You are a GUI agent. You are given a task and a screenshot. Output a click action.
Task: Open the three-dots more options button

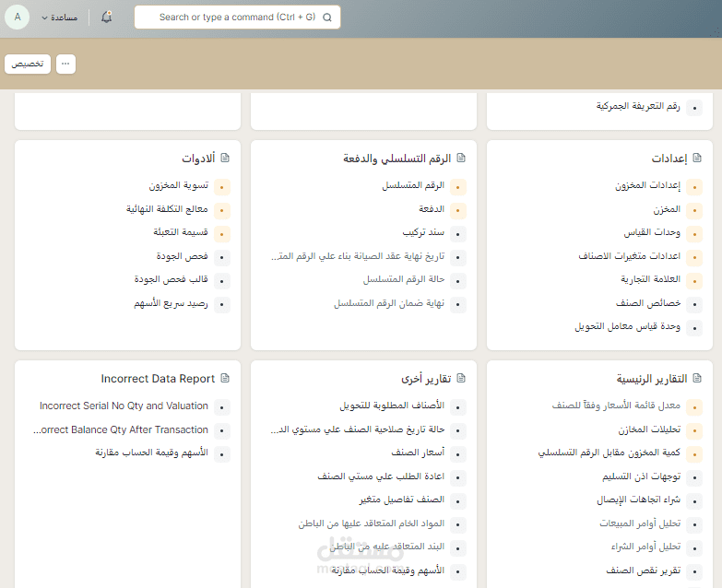tap(65, 64)
